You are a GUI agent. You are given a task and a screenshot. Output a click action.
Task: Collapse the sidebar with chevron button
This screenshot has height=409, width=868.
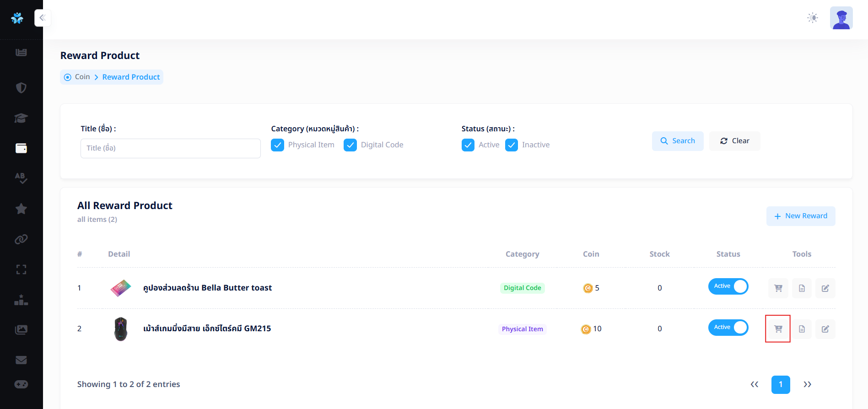coord(43,18)
